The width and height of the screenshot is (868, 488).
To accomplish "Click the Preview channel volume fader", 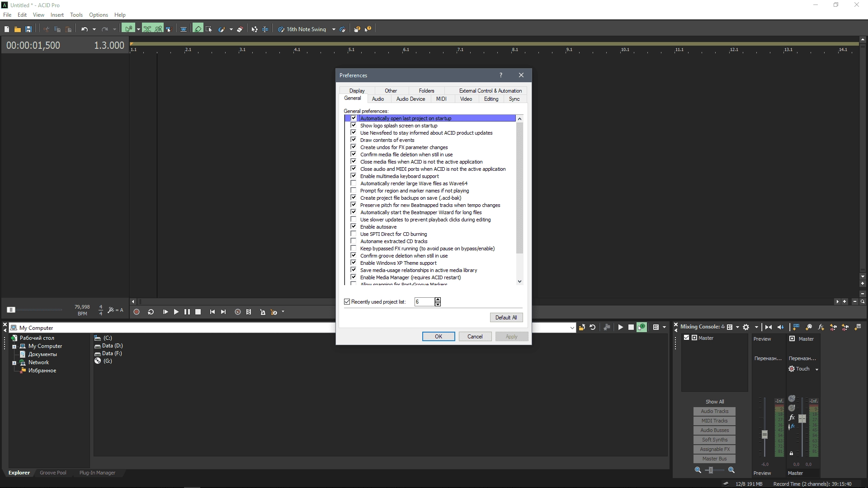I will pyautogui.click(x=764, y=435).
